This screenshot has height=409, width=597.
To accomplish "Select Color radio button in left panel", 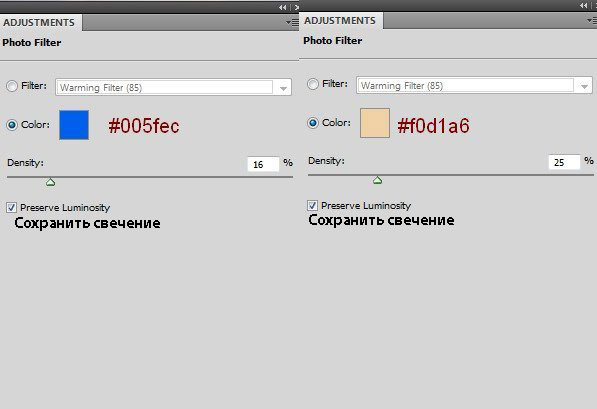I will (x=12, y=125).
